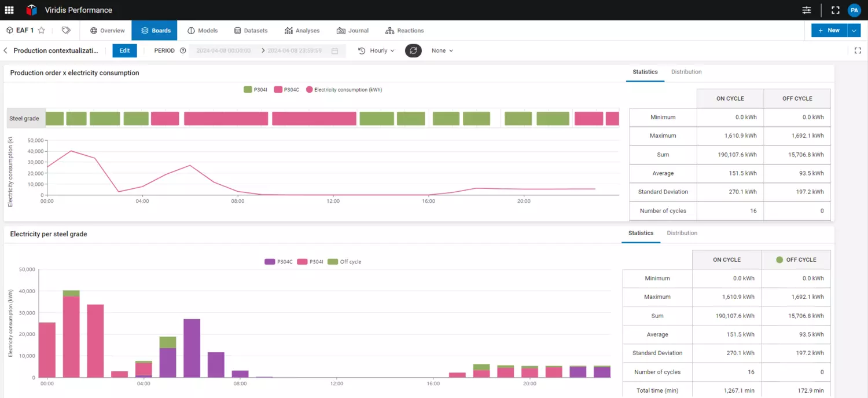Viewport: 868px width, 398px height.
Task: Open the None dropdown
Action: click(x=442, y=51)
